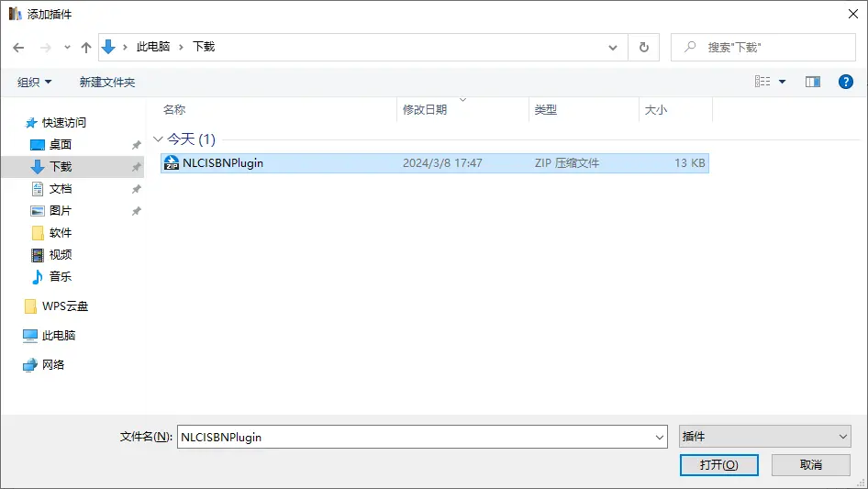Click the Back navigation arrow
The height and width of the screenshot is (489, 868).
click(x=18, y=47)
